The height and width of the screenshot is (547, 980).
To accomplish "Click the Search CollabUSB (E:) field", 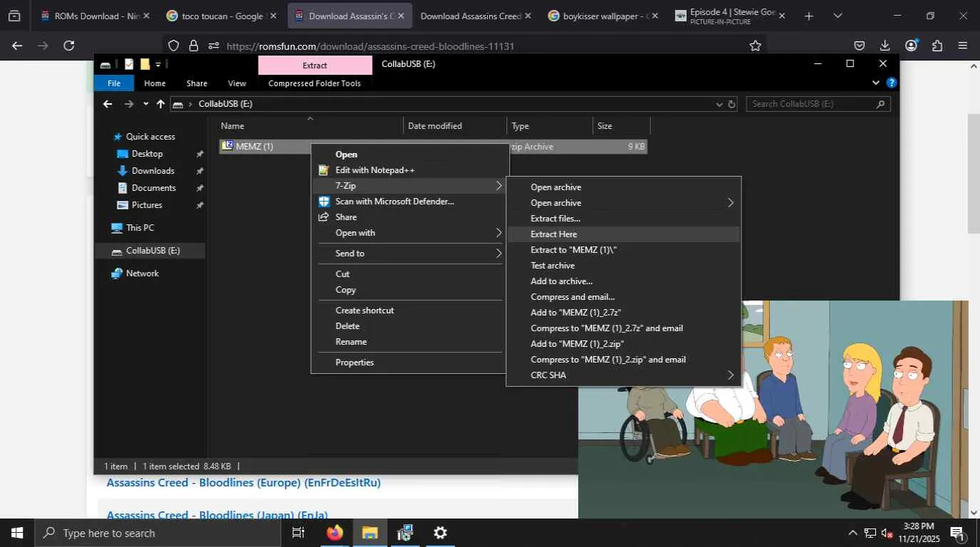I will pyautogui.click(x=818, y=104).
